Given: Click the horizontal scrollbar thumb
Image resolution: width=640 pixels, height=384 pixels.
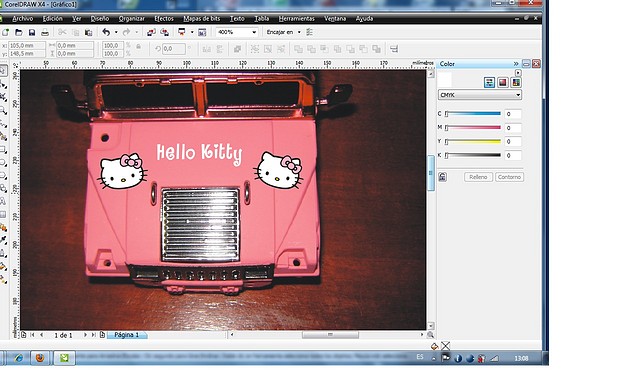Looking at the screenshot, I should coord(330,335).
